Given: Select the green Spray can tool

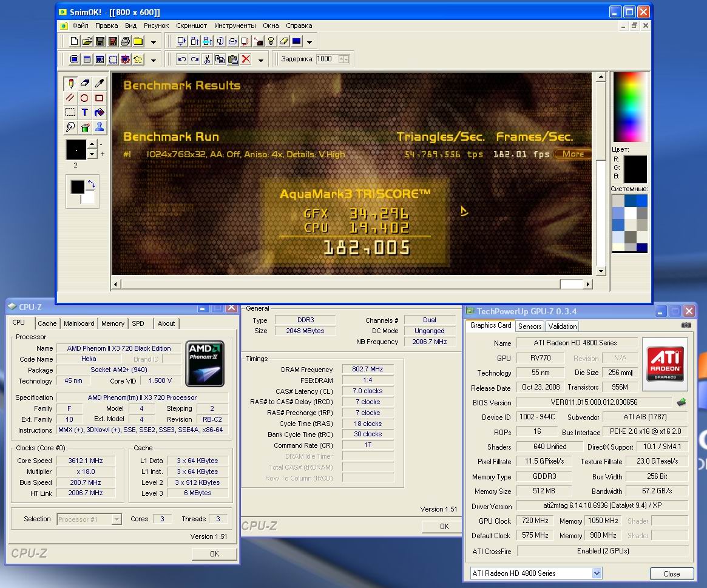Looking at the screenshot, I should pyautogui.click(x=85, y=127).
